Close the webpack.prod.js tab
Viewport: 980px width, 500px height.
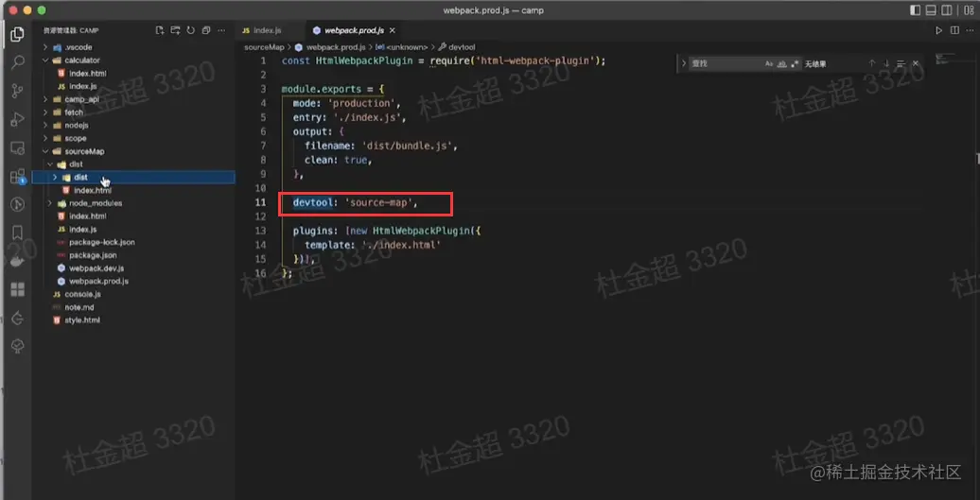392,30
